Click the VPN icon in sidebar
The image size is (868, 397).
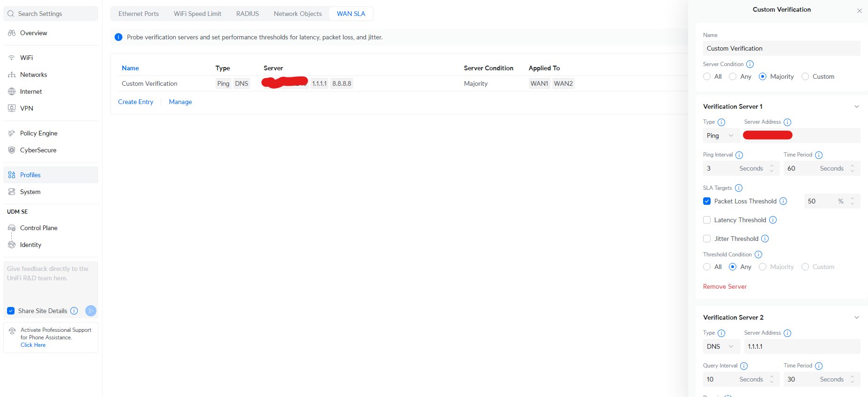coord(12,108)
